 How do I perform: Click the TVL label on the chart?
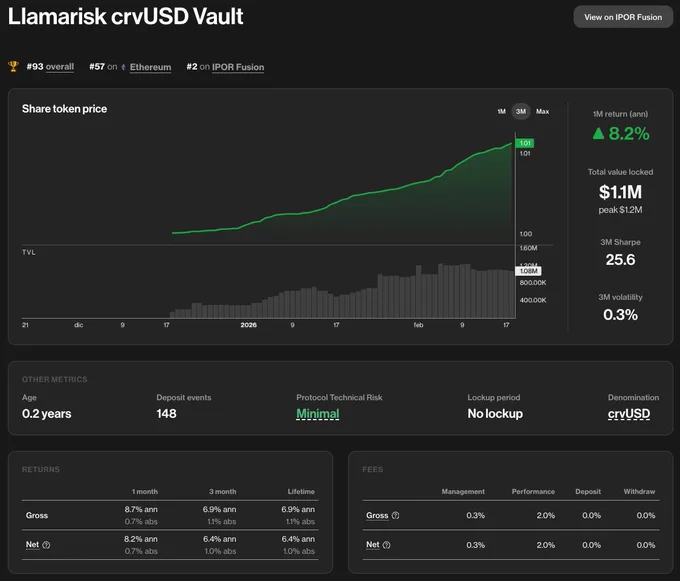pyautogui.click(x=29, y=252)
